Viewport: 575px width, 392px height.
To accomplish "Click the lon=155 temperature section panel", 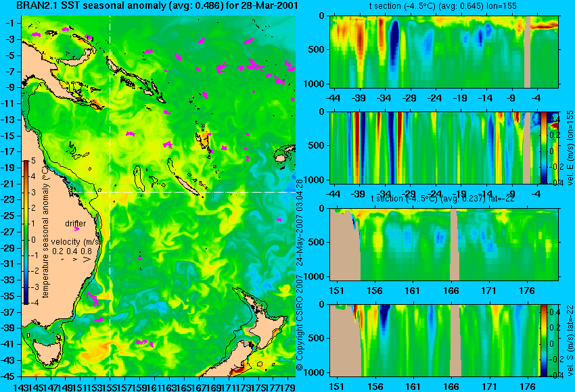I will click(444, 51).
